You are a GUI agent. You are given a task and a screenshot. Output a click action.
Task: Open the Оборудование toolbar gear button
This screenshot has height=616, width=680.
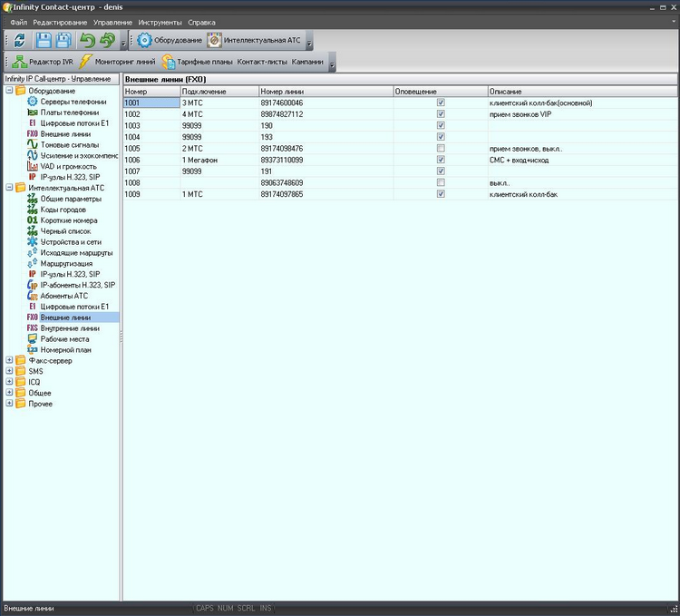[170, 40]
